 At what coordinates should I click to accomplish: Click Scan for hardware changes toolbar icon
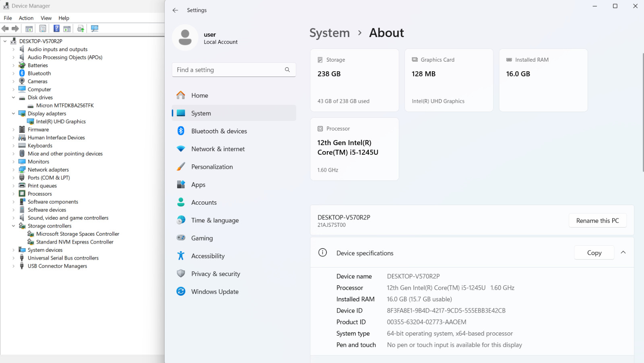click(95, 29)
